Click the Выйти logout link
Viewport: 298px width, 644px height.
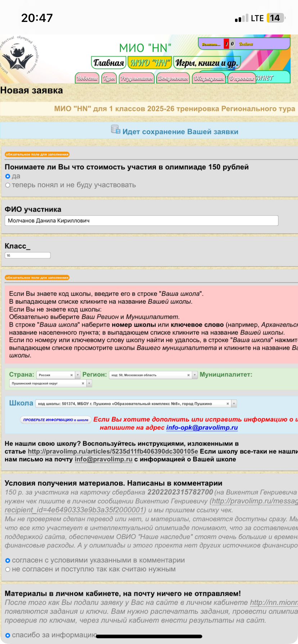pos(246,44)
